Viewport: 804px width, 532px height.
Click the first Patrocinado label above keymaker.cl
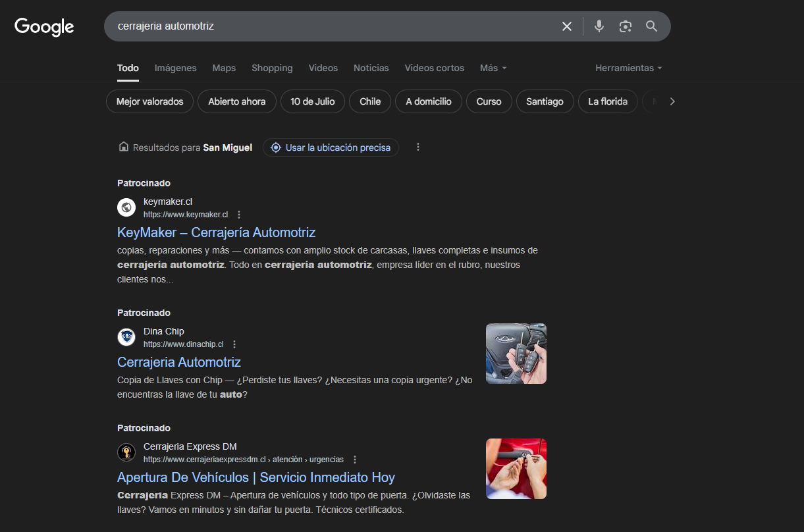144,183
